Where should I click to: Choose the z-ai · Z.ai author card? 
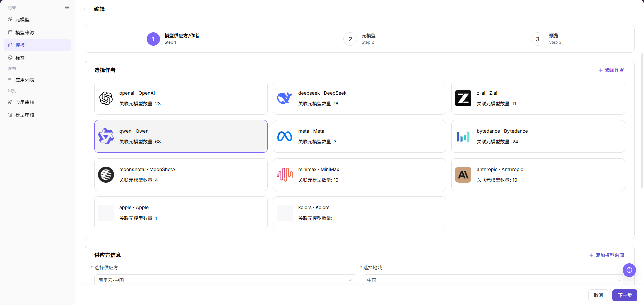538,98
